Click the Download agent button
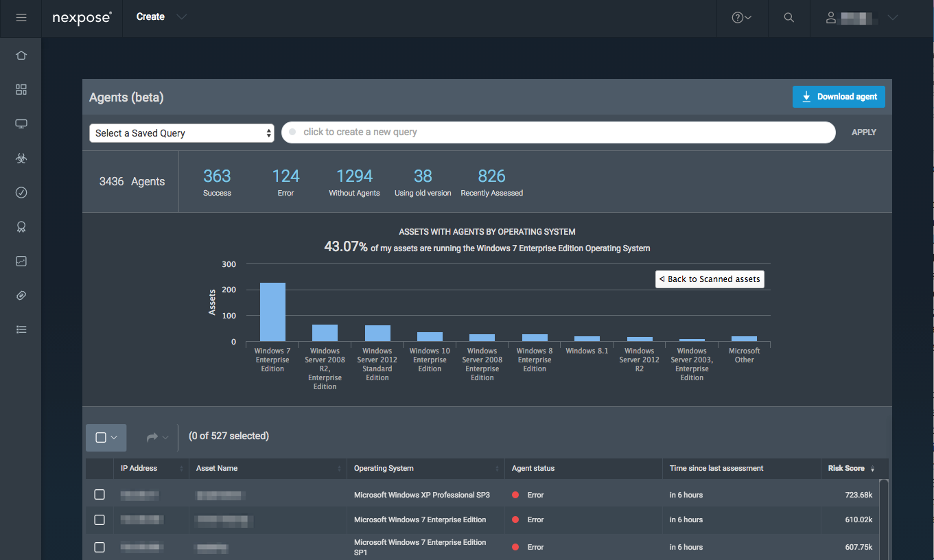Screen dimensions: 934x560 [839, 97]
